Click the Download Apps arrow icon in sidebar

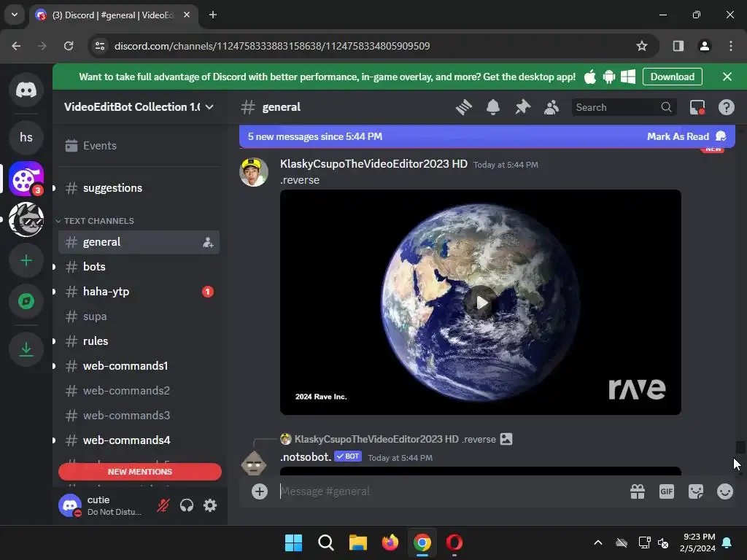click(x=26, y=349)
